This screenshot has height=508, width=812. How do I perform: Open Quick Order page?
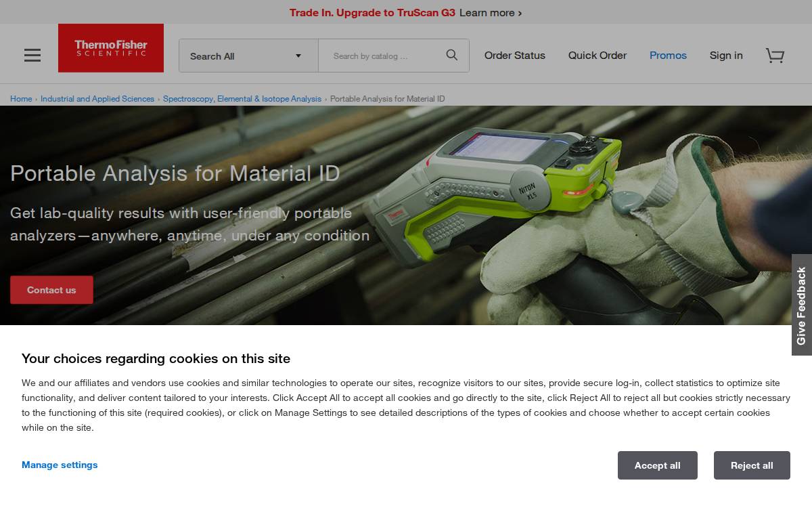[x=597, y=56]
